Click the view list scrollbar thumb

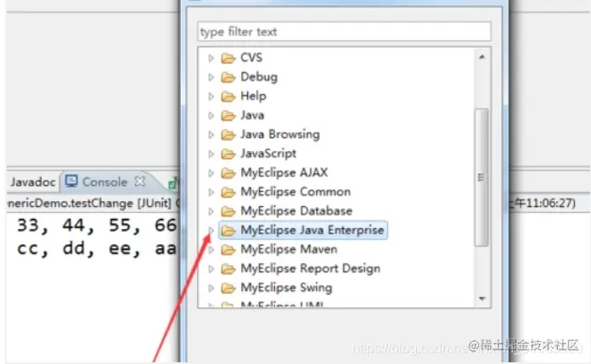pyautogui.click(x=481, y=177)
